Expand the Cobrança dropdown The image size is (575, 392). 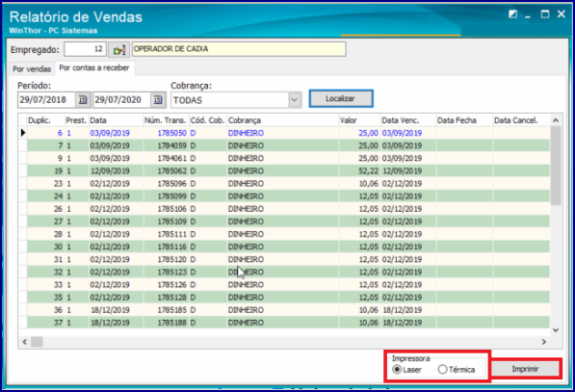[294, 100]
